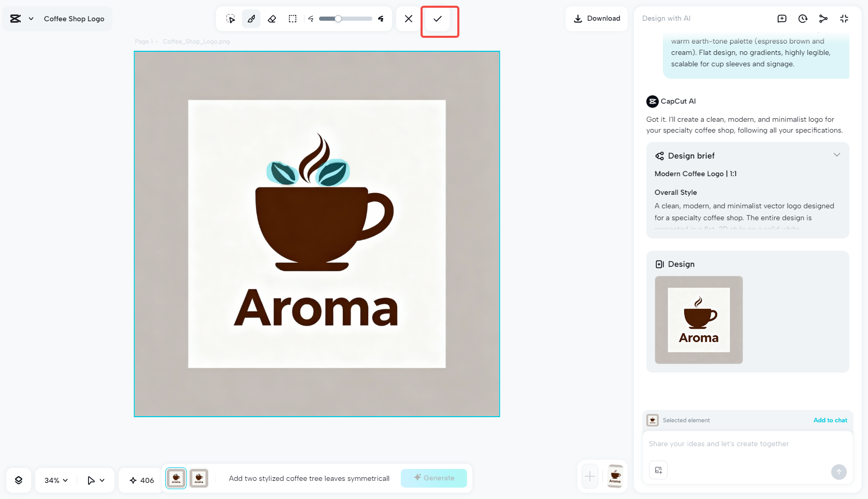Select the rectangular marquee selection tool

(x=293, y=19)
